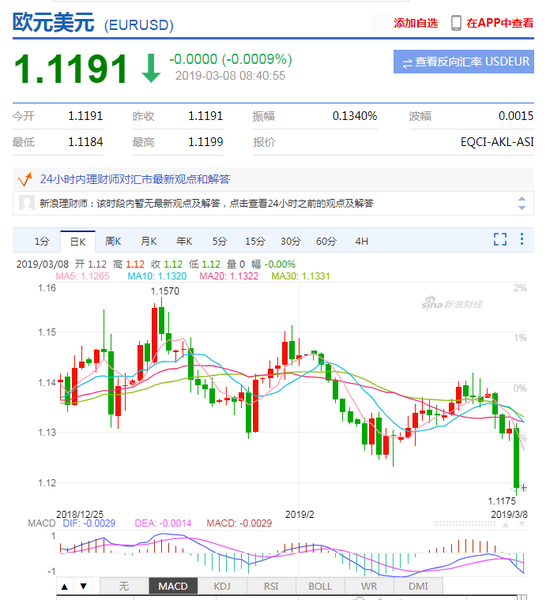This screenshot has height=600, width=550.
Task: Switch to the 60分 chart tab
Action: point(326,241)
